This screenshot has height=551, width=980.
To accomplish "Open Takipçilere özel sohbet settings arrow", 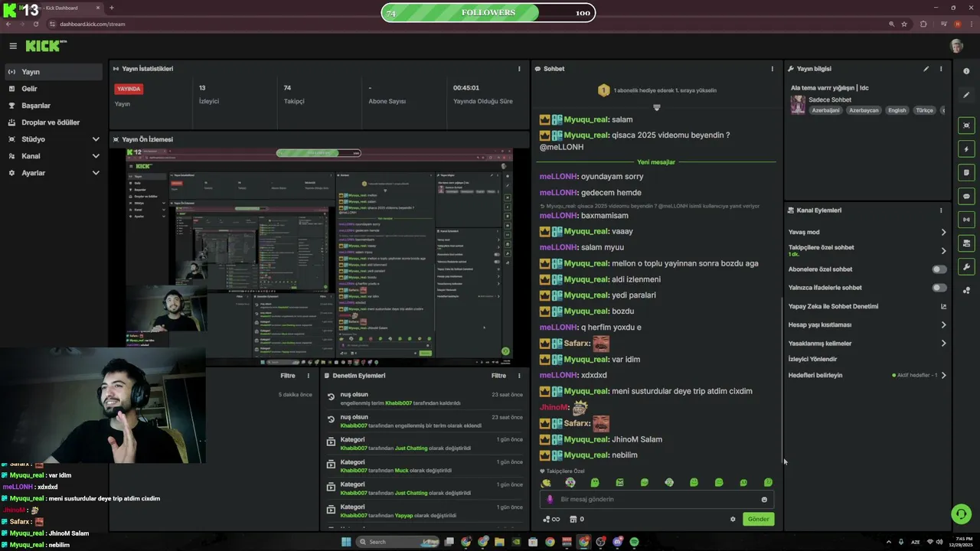I will (x=943, y=250).
